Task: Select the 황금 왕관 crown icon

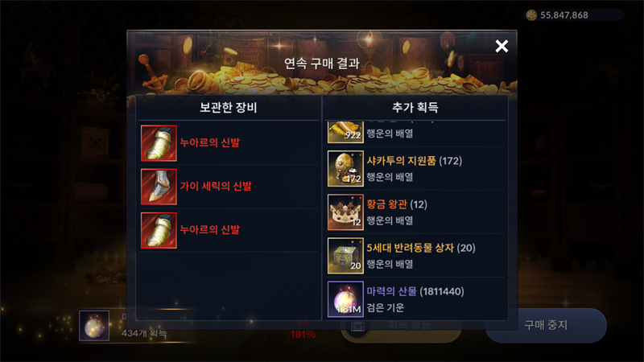Action: click(345, 212)
